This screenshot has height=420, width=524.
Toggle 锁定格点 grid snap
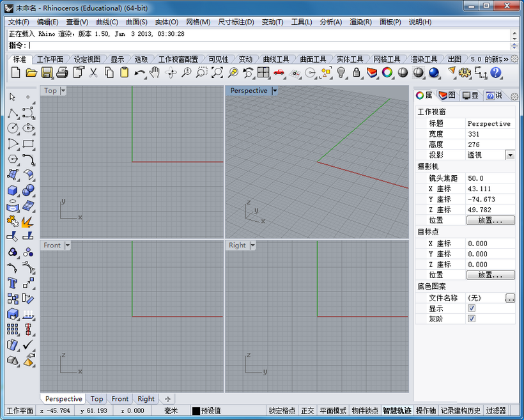tap(280, 410)
